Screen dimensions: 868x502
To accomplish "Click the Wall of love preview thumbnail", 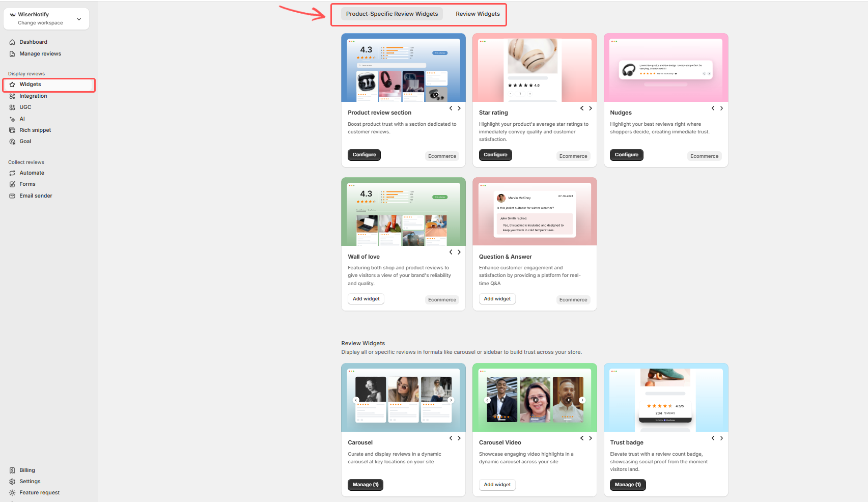I will pyautogui.click(x=403, y=211).
